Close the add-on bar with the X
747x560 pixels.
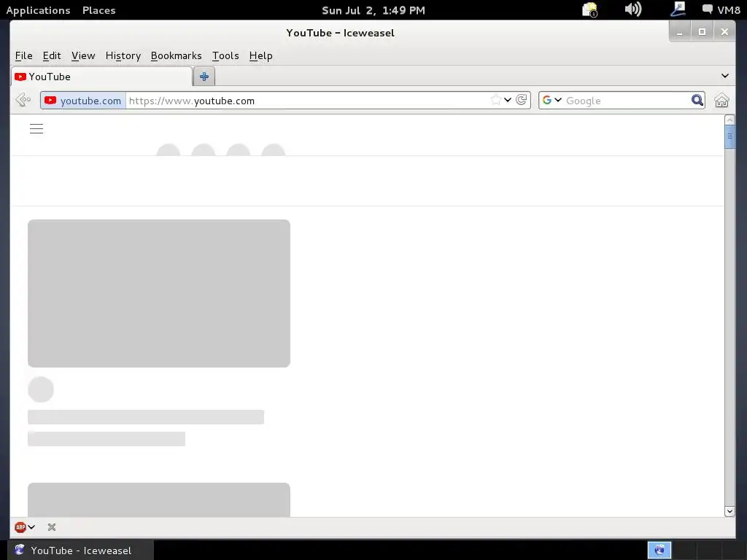tap(52, 527)
